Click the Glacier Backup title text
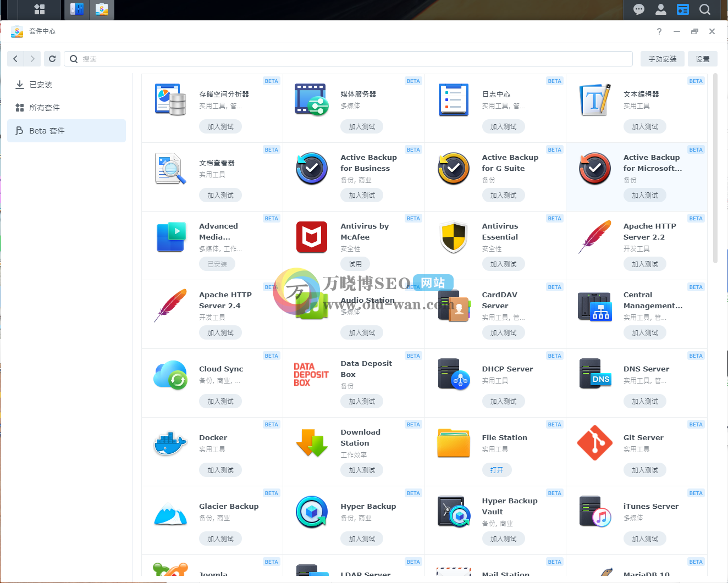Viewport: 728px width, 583px height. point(229,506)
